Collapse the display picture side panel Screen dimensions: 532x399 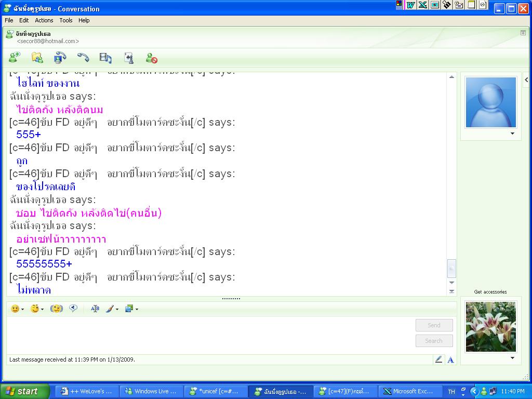[x=526, y=80]
